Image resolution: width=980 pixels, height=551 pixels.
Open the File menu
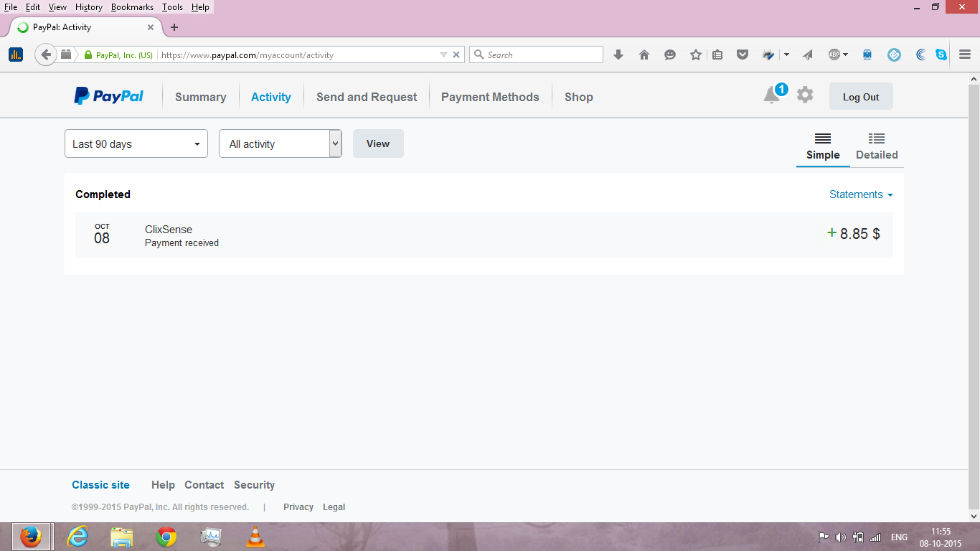[11, 7]
